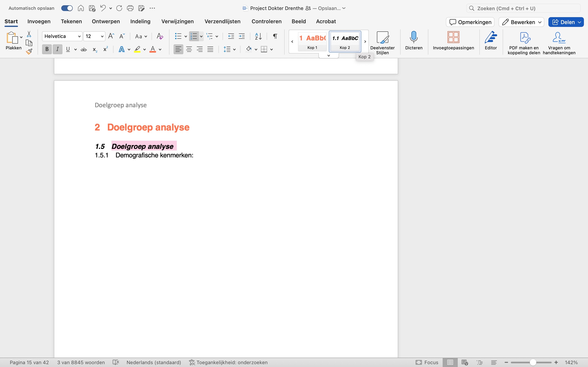The height and width of the screenshot is (367, 588).
Task: Click the Clear Formatting icon
Action: coord(160,36)
